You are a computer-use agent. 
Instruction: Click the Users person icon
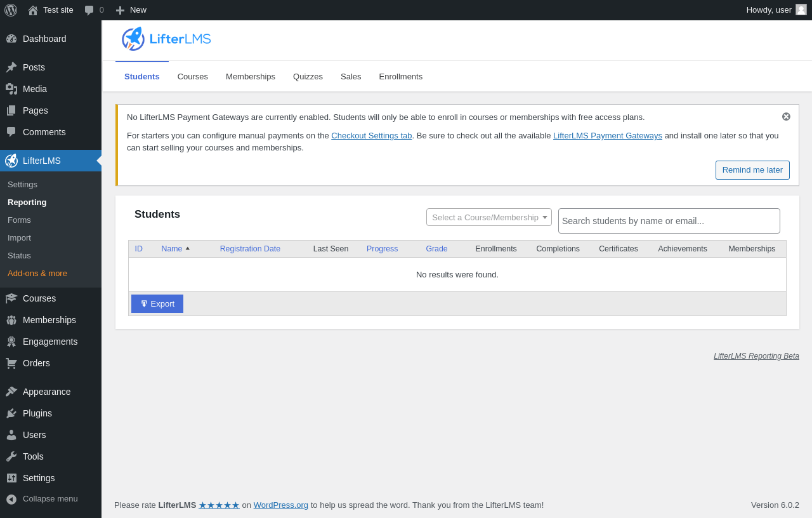[x=11, y=435]
